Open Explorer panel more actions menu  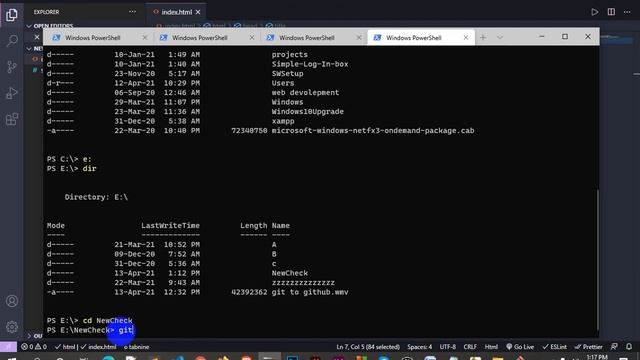pyautogui.click(x=132, y=12)
